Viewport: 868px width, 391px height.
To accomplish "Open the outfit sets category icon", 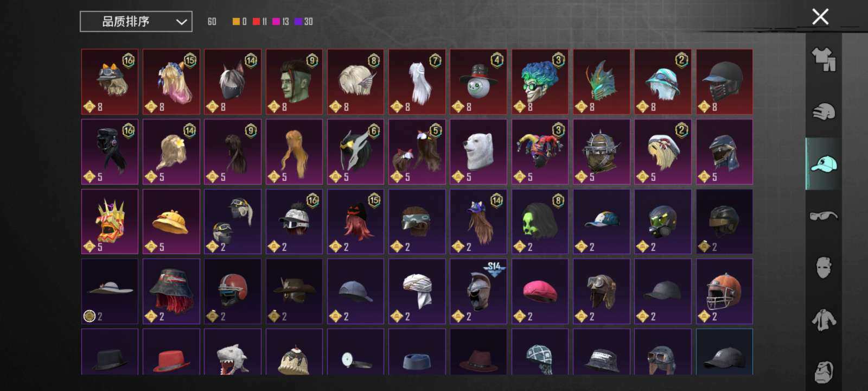I will click(824, 59).
